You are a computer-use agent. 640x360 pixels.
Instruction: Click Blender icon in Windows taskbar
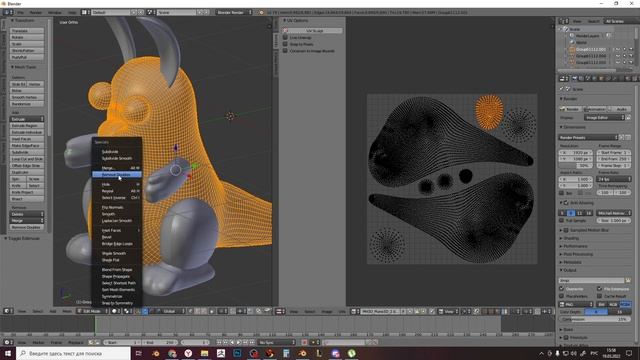point(302,353)
